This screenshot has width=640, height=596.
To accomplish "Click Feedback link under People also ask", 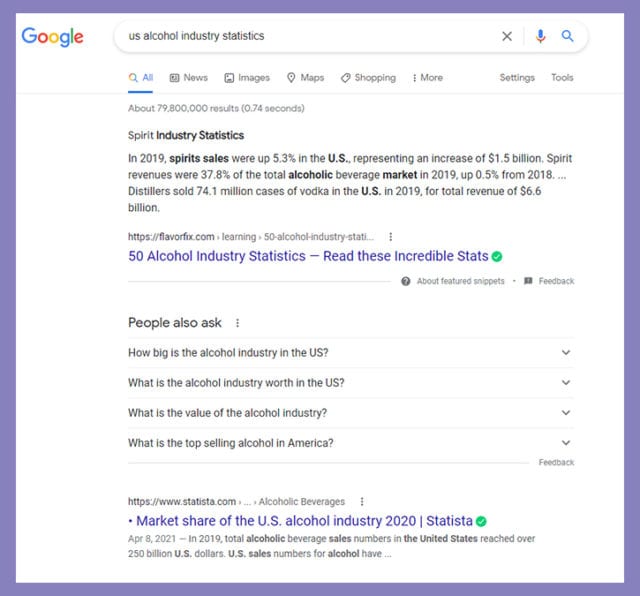I will pyautogui.click(x=556, y=463).
